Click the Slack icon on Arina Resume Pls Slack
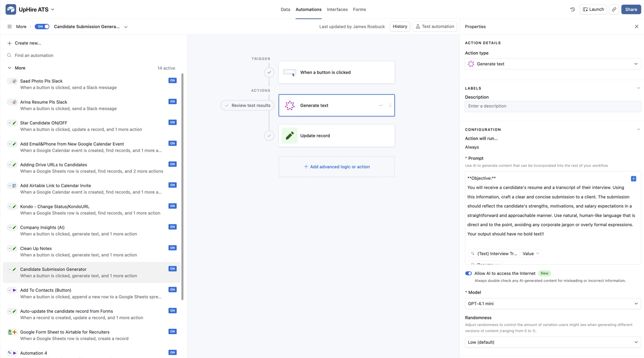This screenshot has width=644, height=358. pyautogui.click(x=14, y=102)
